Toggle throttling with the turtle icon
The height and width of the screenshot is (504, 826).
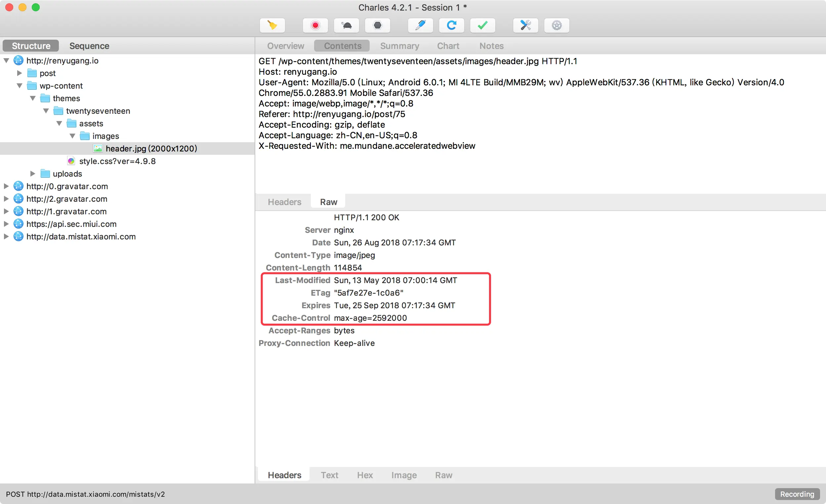(346, 25)
